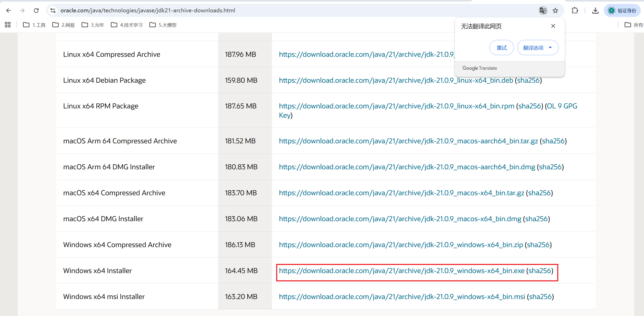
Task: Close the translate popup
Action: click(x=553, y=26)
